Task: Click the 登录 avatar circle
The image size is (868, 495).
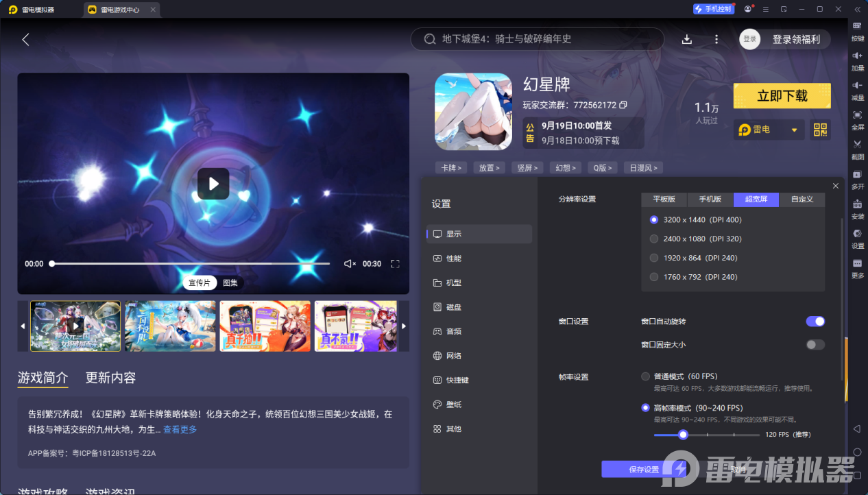Action: [750, 39]
